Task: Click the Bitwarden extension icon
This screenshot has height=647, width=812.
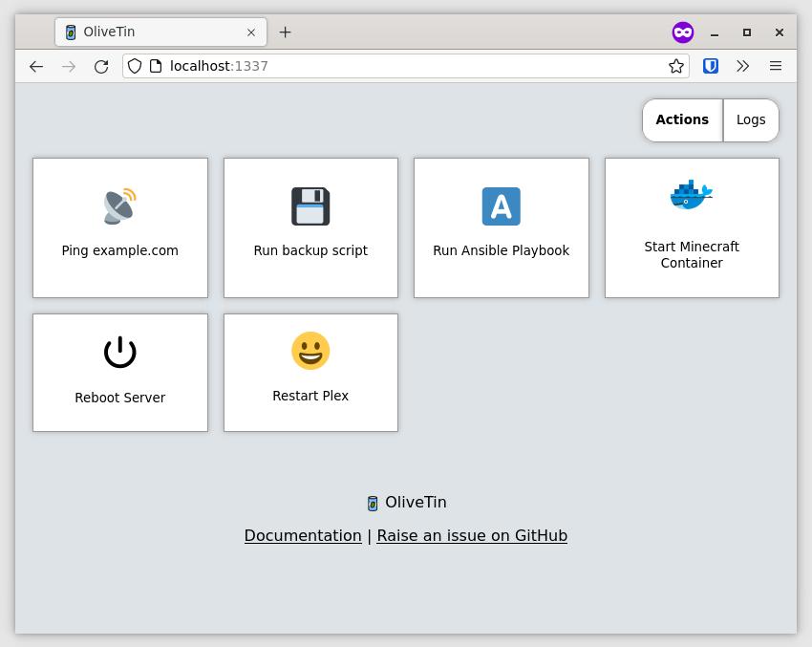Action: 711,66
